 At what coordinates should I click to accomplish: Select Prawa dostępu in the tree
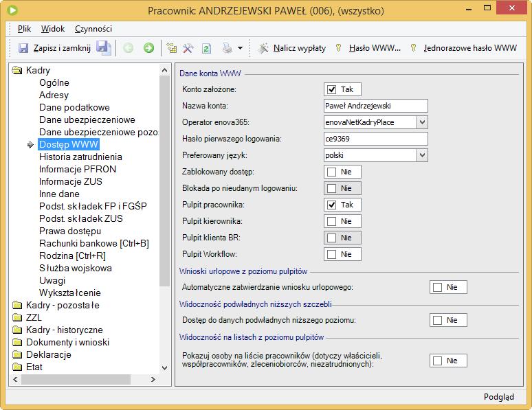click(70, 231)
